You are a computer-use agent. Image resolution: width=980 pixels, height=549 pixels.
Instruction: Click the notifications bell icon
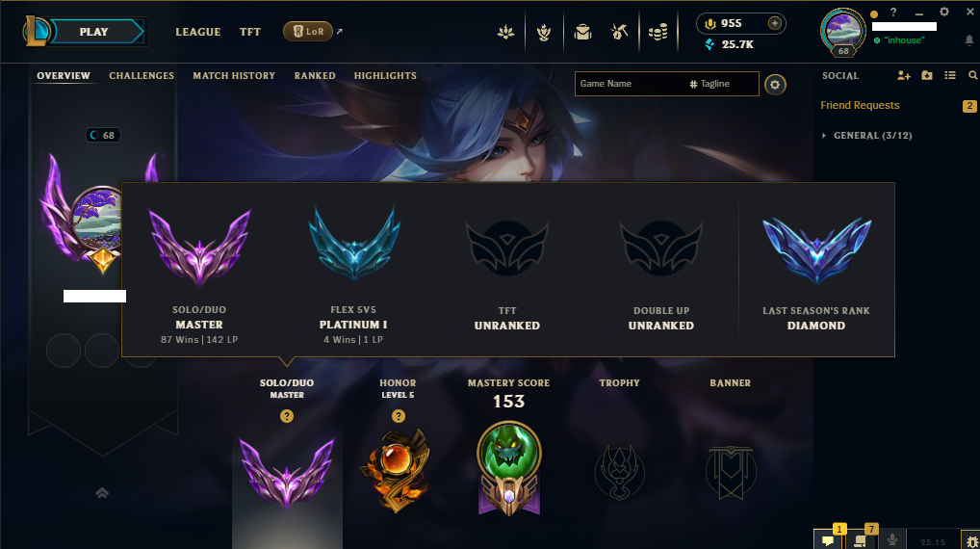968,40
